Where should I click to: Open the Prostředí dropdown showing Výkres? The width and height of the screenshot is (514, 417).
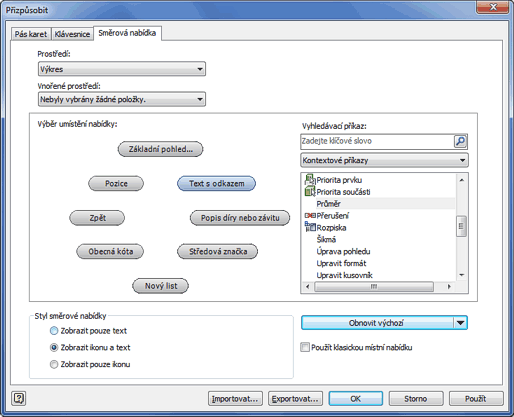coord(122,69)
